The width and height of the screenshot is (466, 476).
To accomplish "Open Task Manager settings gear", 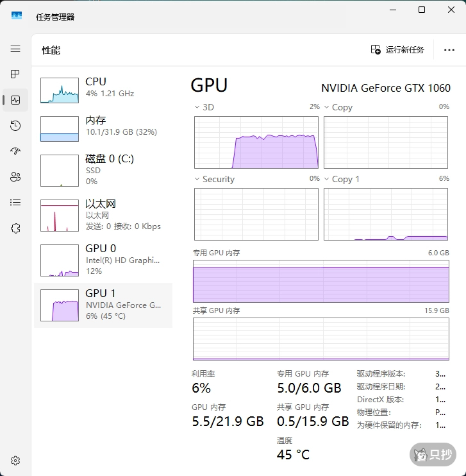I will (15, 461).
